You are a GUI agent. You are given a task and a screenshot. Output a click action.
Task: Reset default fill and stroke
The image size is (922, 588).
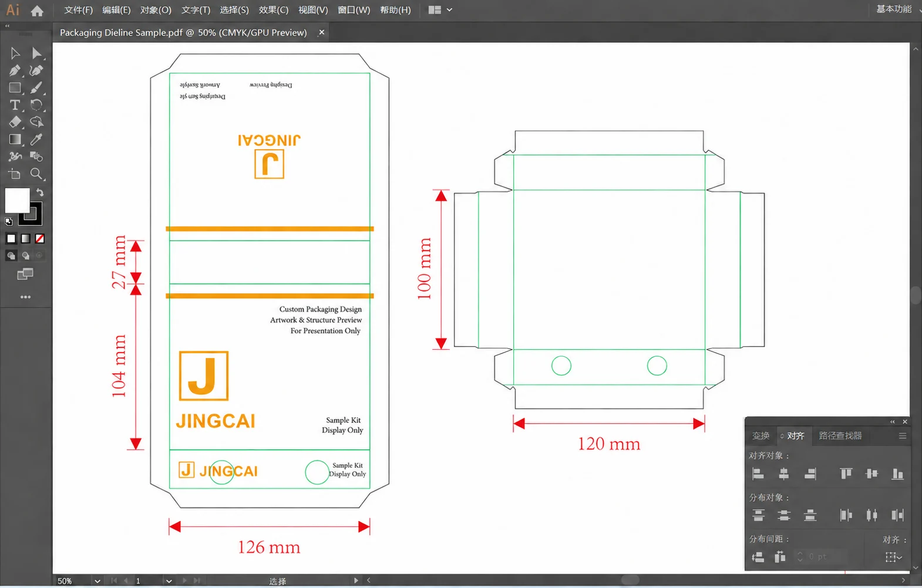(x=9, y=222)
